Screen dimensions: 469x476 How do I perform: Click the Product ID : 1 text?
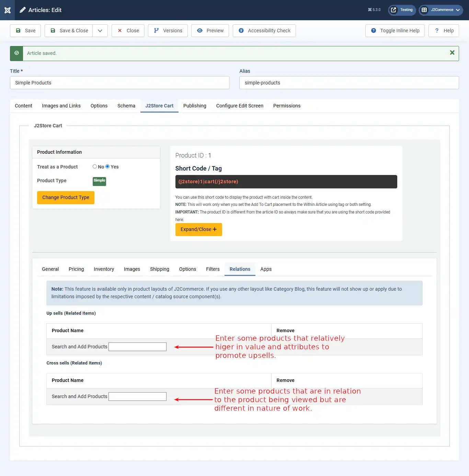193,155
